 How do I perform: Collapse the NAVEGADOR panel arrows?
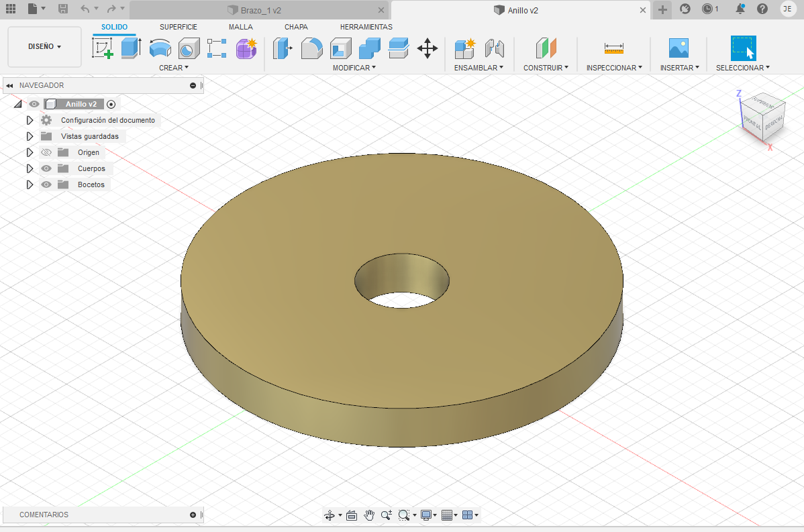coord(9,86)
